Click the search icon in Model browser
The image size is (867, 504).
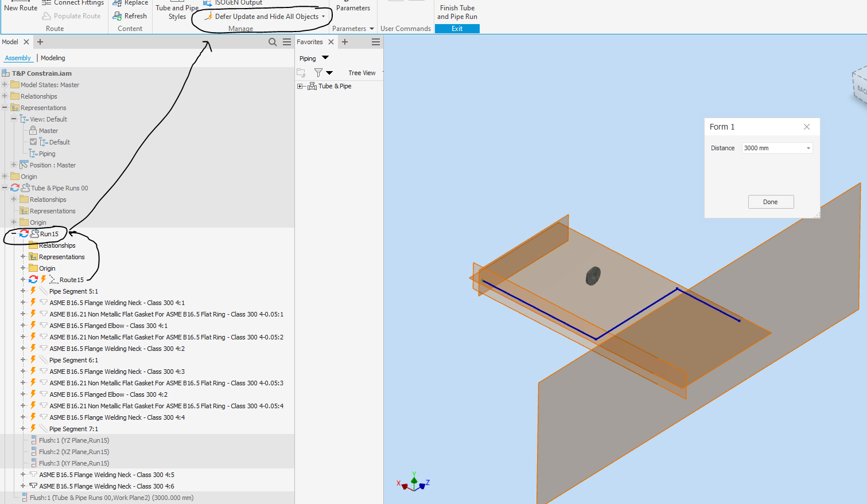coord(273,41)
